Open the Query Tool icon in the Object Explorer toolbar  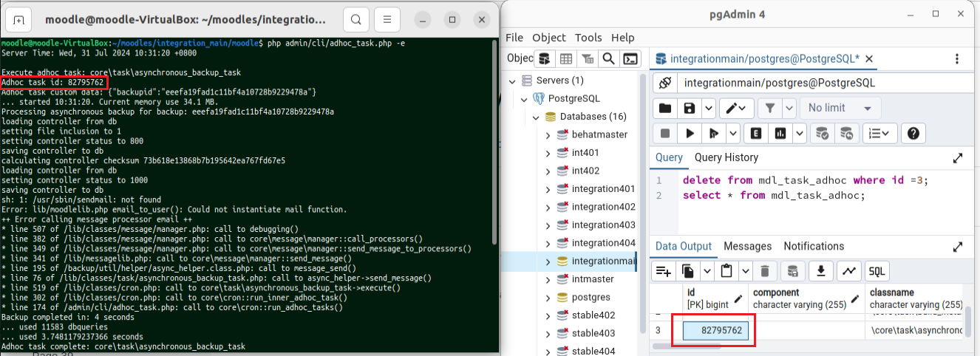545,58
